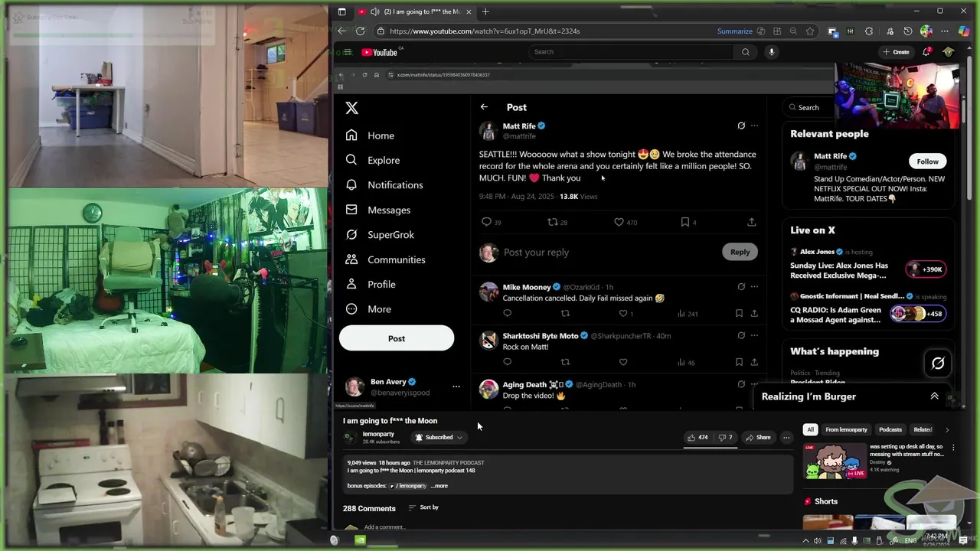The image size is (980, 551).
Task: Select the From lemonparty filter chip
Action: [x=846, y=429]
